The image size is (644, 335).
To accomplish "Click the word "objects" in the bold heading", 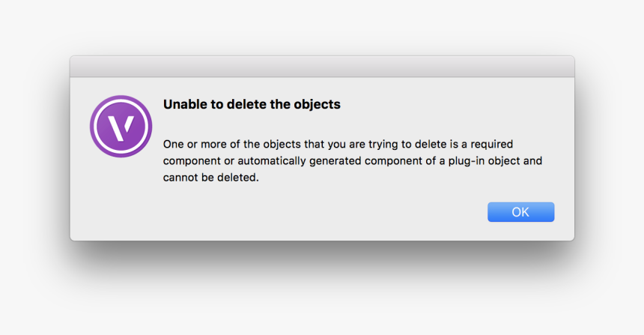I will click(x=317, y=104).
